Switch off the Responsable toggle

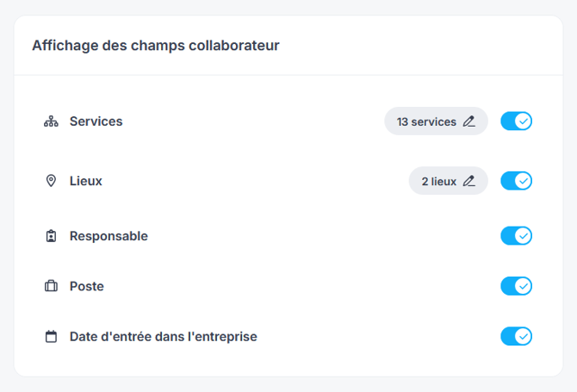pyautogui.click(x=516, y=236)
